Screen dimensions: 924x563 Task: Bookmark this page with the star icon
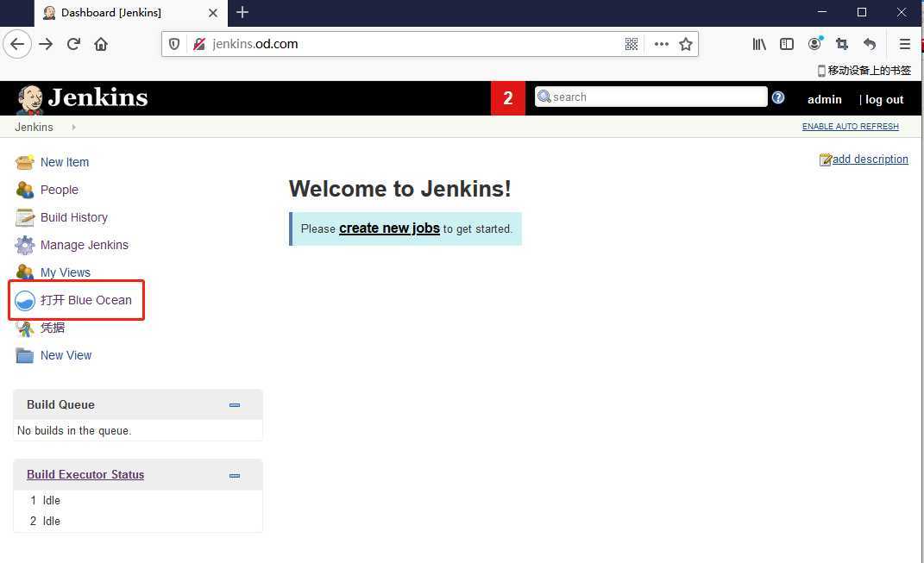pos(685,44)
